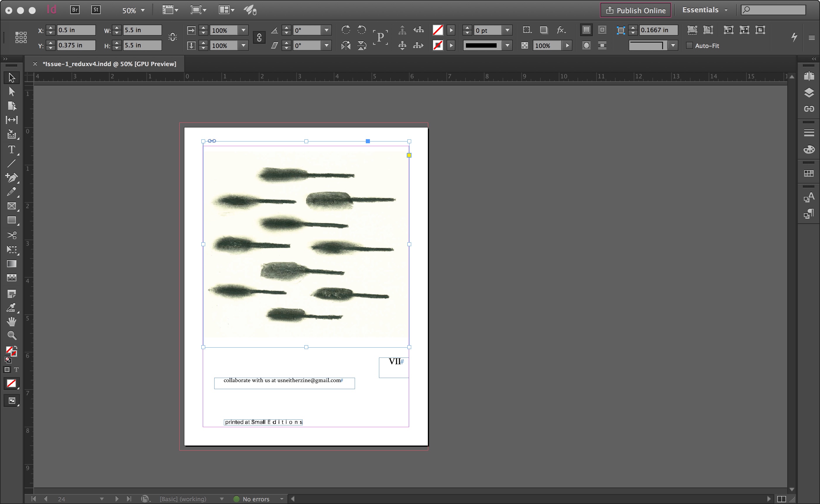The width and height of the screenshot is (820, 504).
Task: Pick the Hand tool
Action: coord(11,321)
